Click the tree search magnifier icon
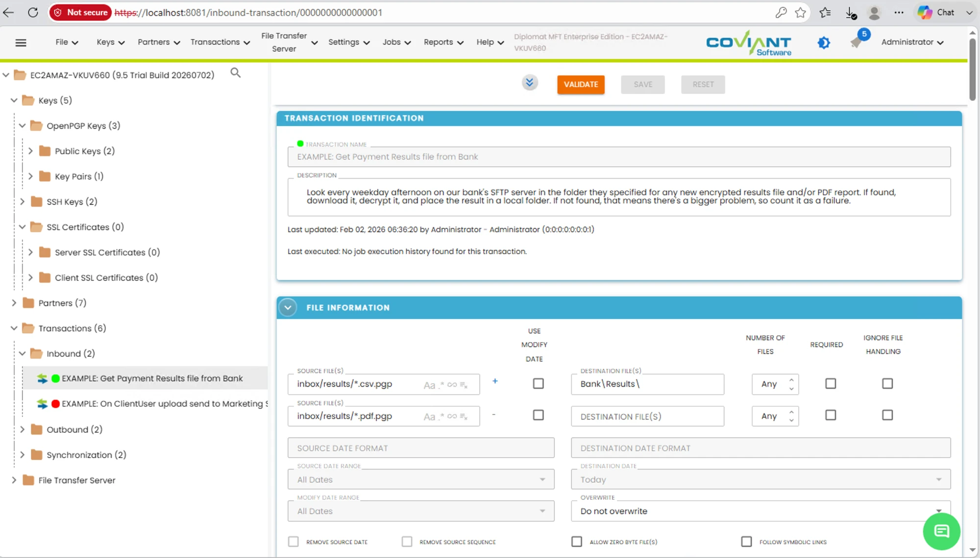This screenshot has width=980, height=558. (x=236, y=73)
